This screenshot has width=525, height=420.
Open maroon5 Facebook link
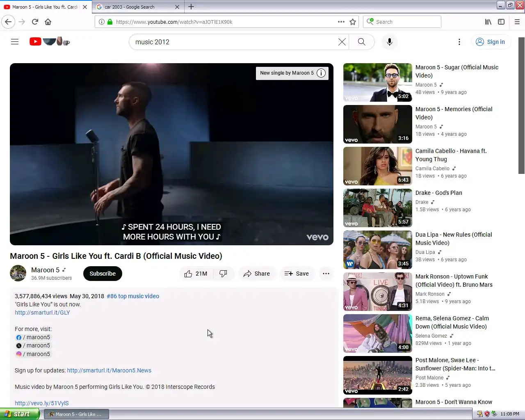tap(32, 337)
